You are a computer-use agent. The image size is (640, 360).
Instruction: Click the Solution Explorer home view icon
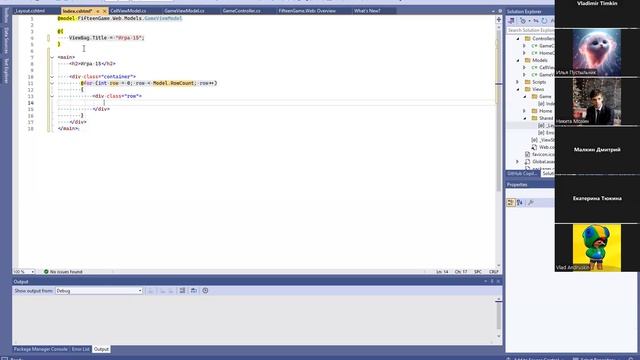[511, 20]
